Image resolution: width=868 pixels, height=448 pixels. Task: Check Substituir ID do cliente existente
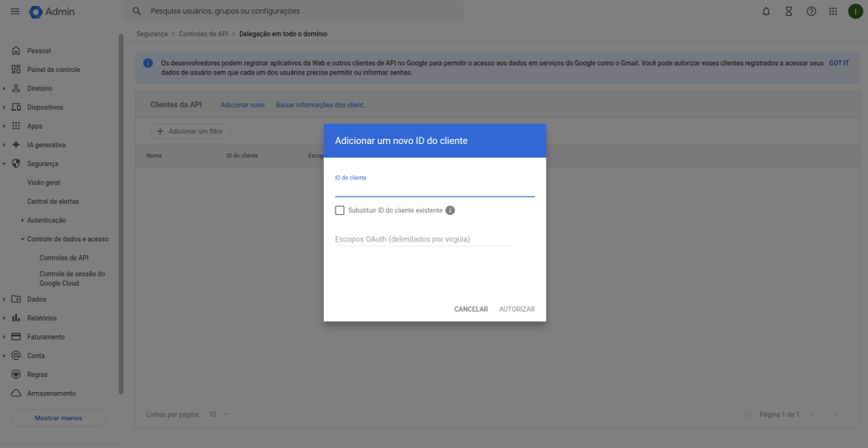tap(340, 211)
